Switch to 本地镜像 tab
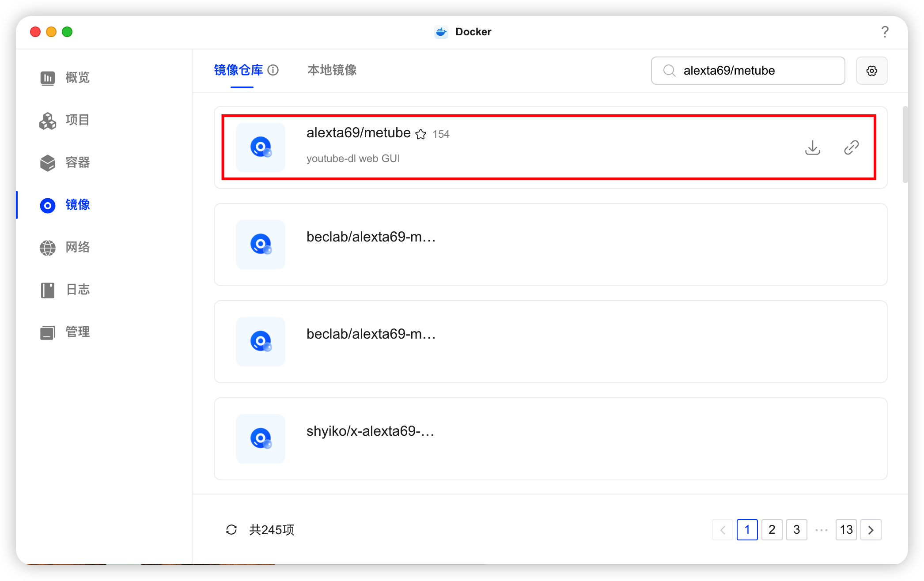Screen dimensions: 924x581 332,70
